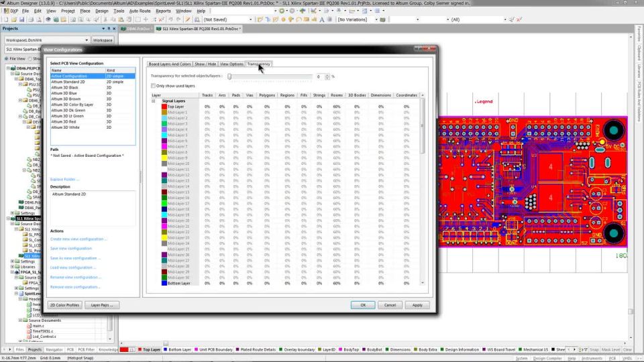Click the Place Via toolbar icon
Screen dimensions: 644x362
click(290, 19)
